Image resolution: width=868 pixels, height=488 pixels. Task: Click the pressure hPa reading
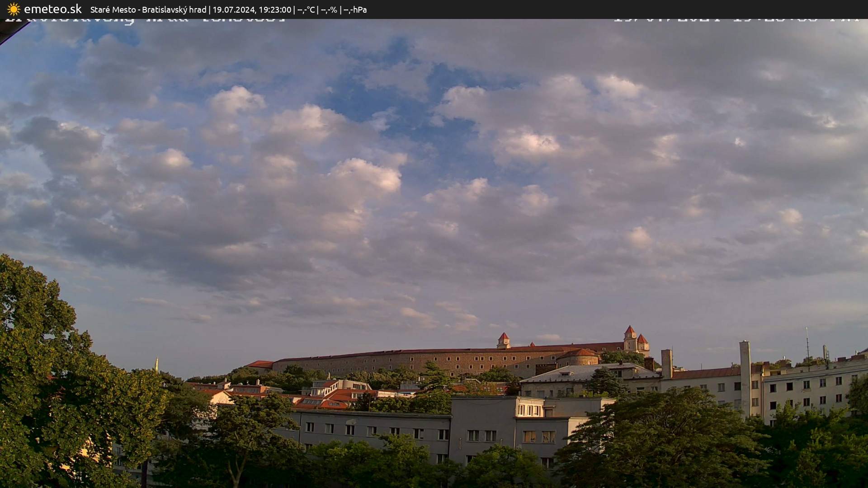click(355, 9)
